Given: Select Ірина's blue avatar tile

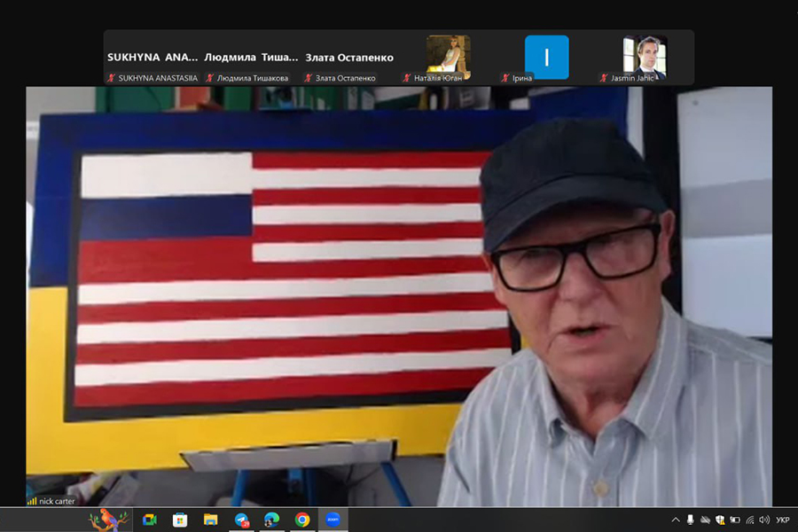Looking at the screenshot, I should [546, 55].
